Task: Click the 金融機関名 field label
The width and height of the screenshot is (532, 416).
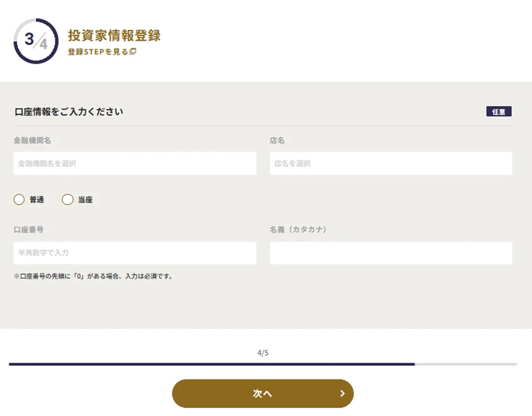Action: tap(32, 140)
